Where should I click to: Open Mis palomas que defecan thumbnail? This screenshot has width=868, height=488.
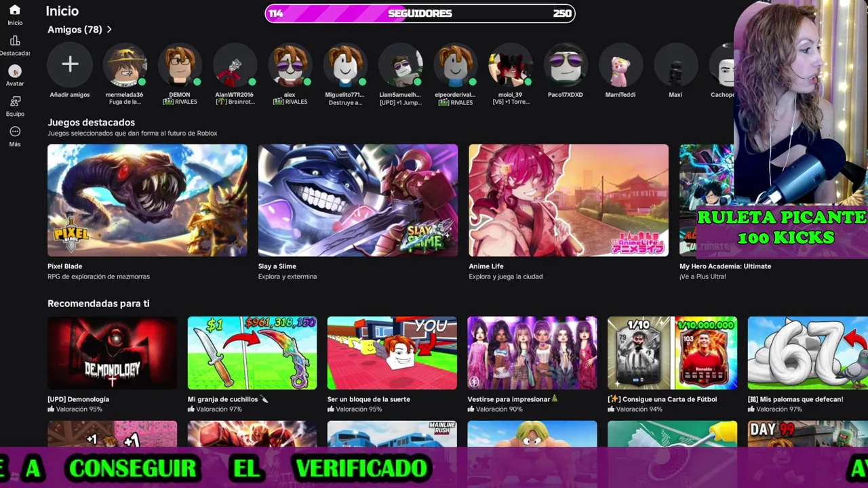(x=808, y=352)
